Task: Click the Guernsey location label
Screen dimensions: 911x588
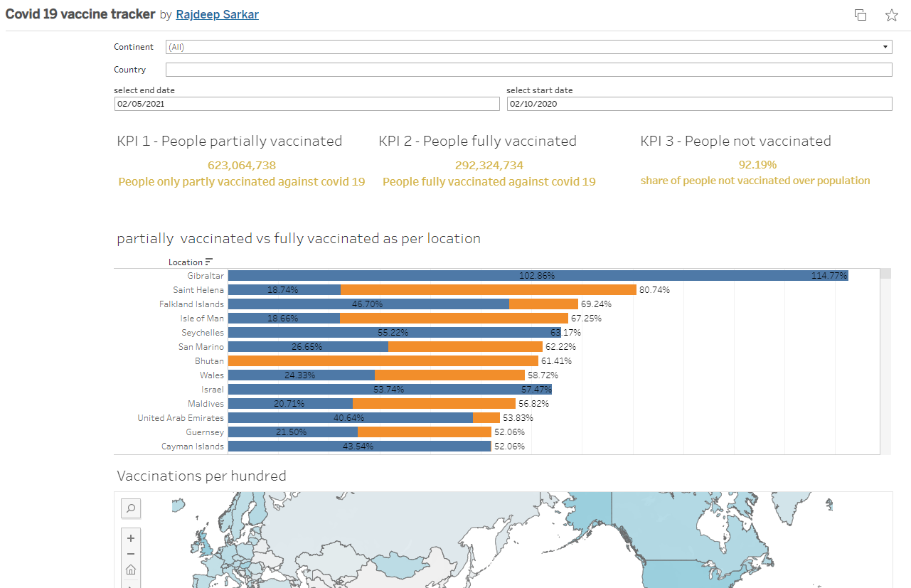Action: pos(205,432)
